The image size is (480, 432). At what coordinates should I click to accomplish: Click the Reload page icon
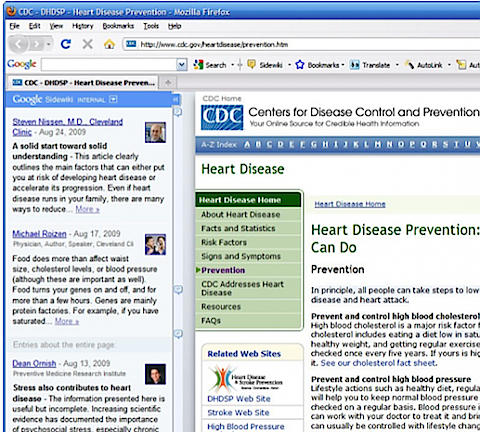coord(66,44)
